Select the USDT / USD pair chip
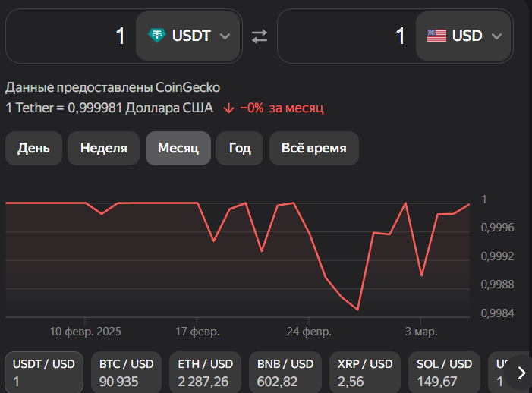 point(43,372)
